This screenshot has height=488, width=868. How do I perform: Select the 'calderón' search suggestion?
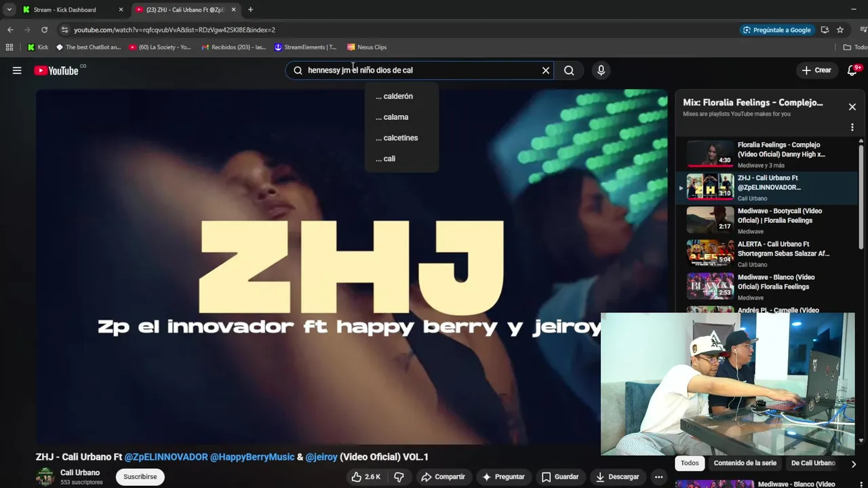pos(401,96)
